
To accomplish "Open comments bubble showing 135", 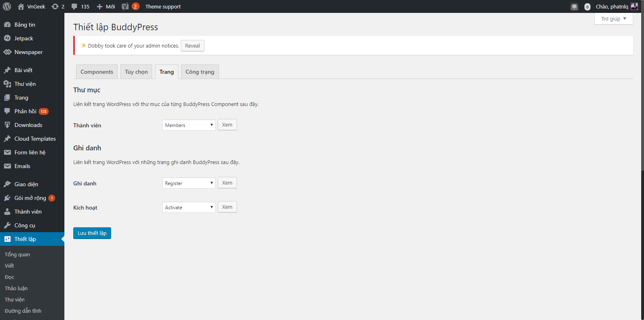I will (80, 6).
